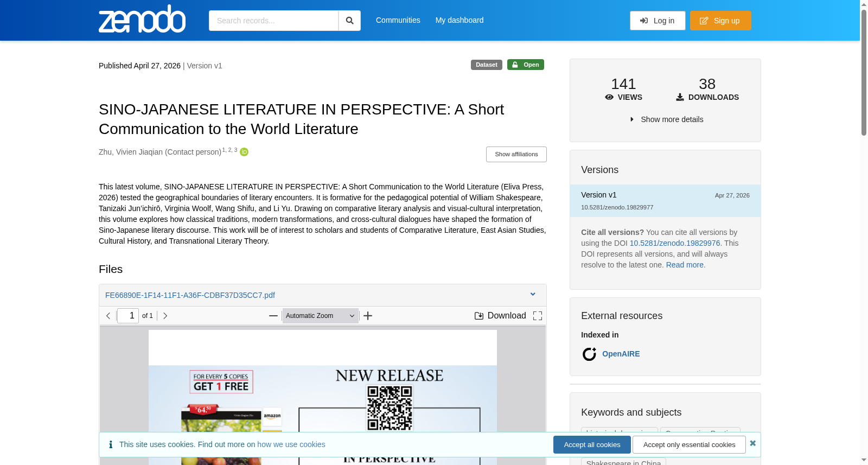Go to previous PDF page
This screenshot has width=868, height=465.
click(x=108, y=316)
